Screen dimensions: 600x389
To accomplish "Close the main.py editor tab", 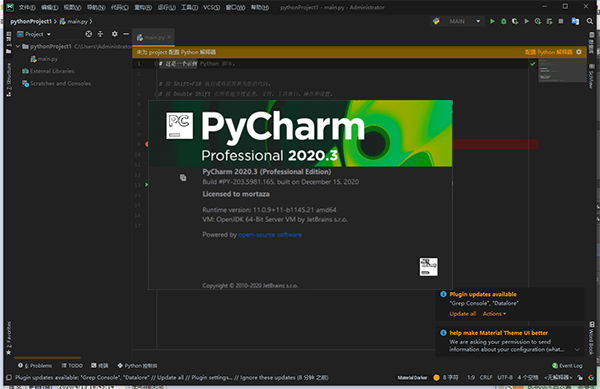I will pos(169,37).
